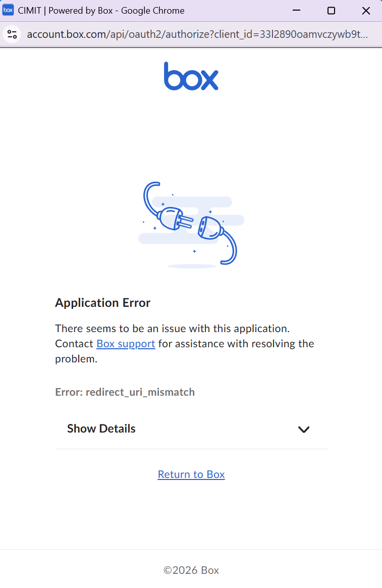Screen dimensions: 382x588
Task: Open the site information icon beside the URL
Action: point(12,34)
